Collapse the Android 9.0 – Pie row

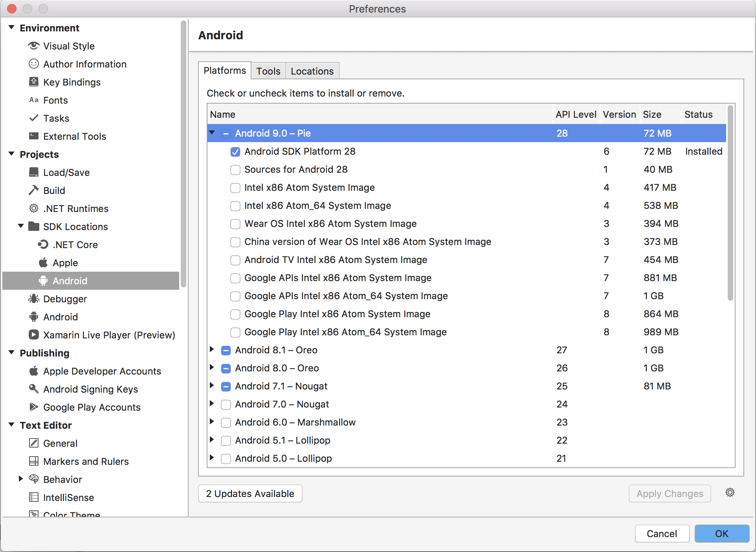(x=212, y=133)
